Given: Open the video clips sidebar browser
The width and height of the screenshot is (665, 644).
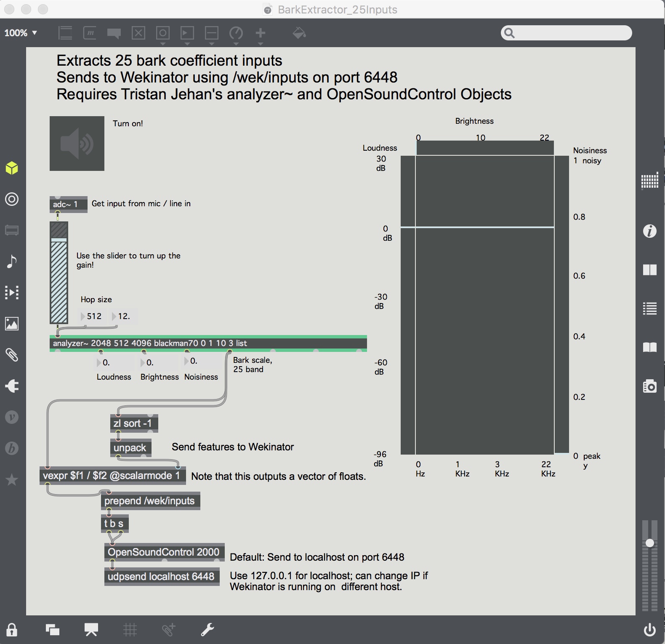Looking at the screenshot, I should pos(12,293).
